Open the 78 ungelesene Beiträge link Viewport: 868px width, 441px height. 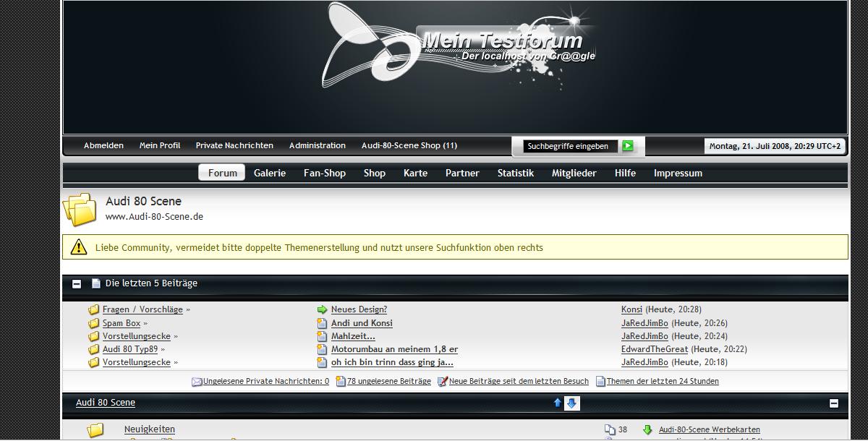(x=388, y=381)
